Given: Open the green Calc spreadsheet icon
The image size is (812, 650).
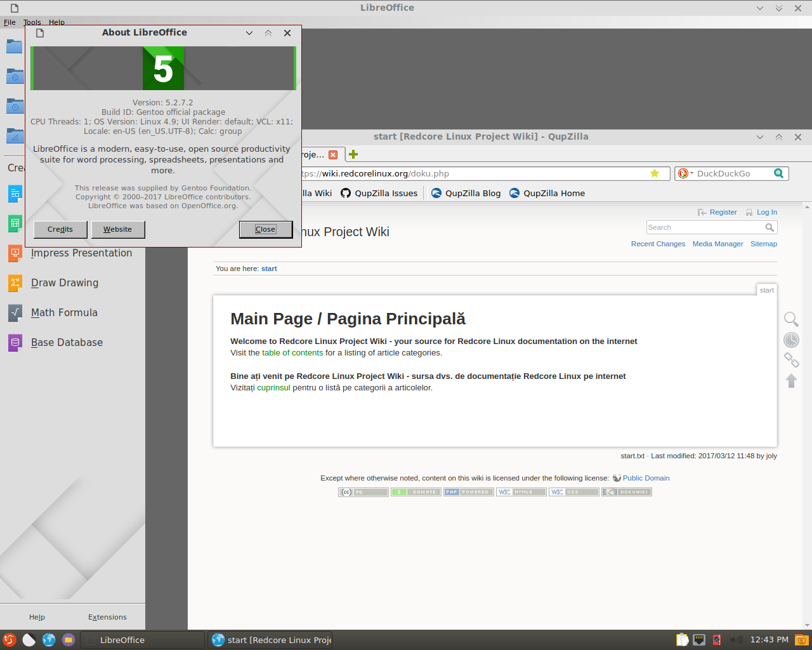Looking at the screenshot, I should 15,223.
